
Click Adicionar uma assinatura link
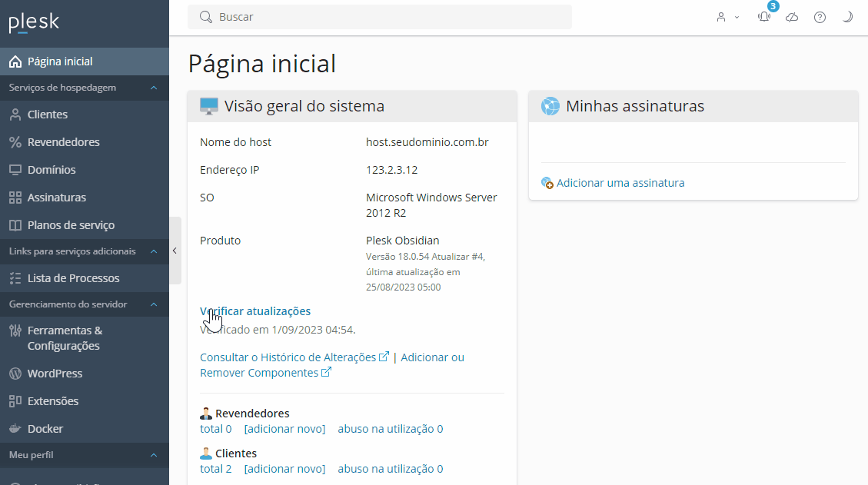point(620,183)
